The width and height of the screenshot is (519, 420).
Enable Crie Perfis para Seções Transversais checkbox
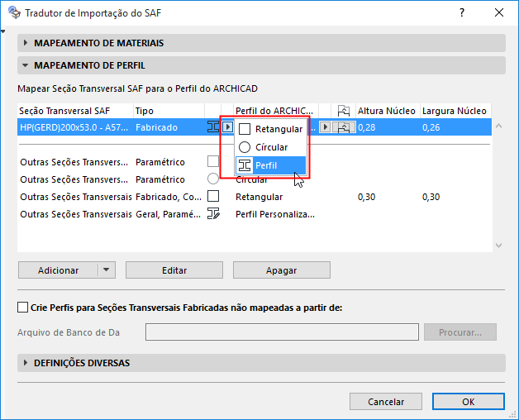coord(22,307)
